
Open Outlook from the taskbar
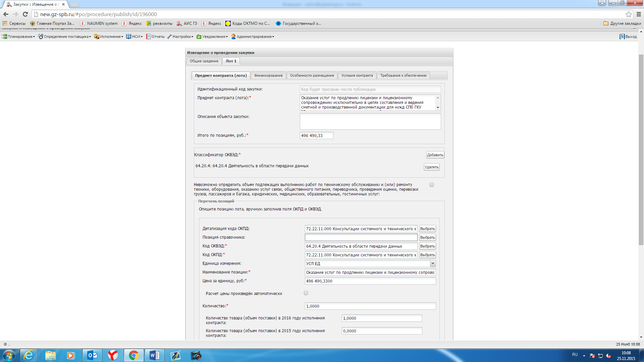click(x=92, y=355)
